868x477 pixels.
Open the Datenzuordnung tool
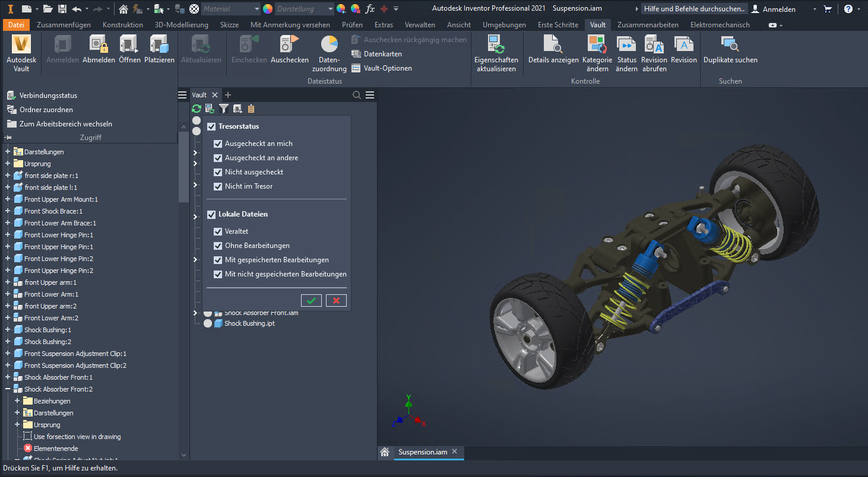click(x=329, y=53)
